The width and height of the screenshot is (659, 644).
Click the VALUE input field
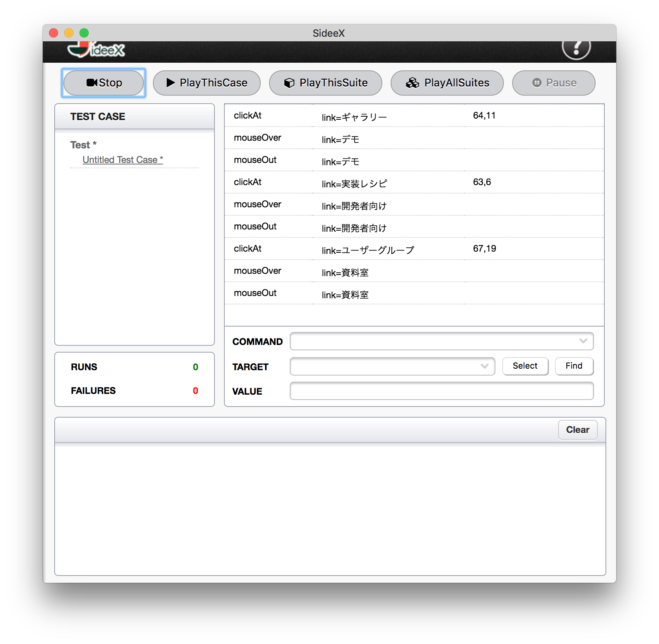441,391
